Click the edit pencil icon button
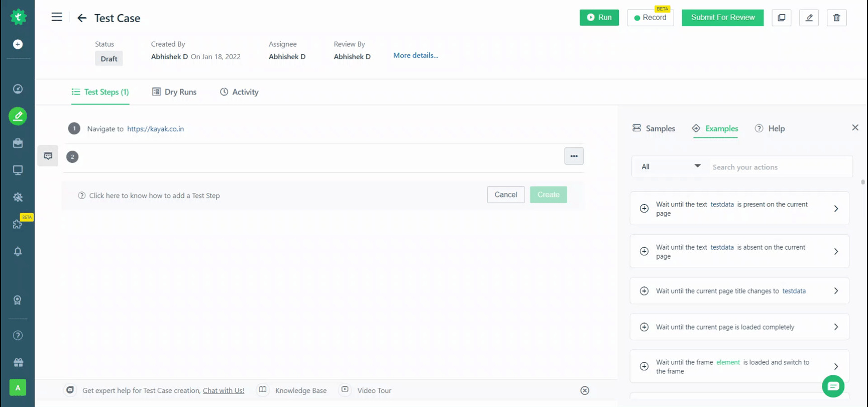The width and height of the screenshot is (868, 407). (x=809, y=18)
